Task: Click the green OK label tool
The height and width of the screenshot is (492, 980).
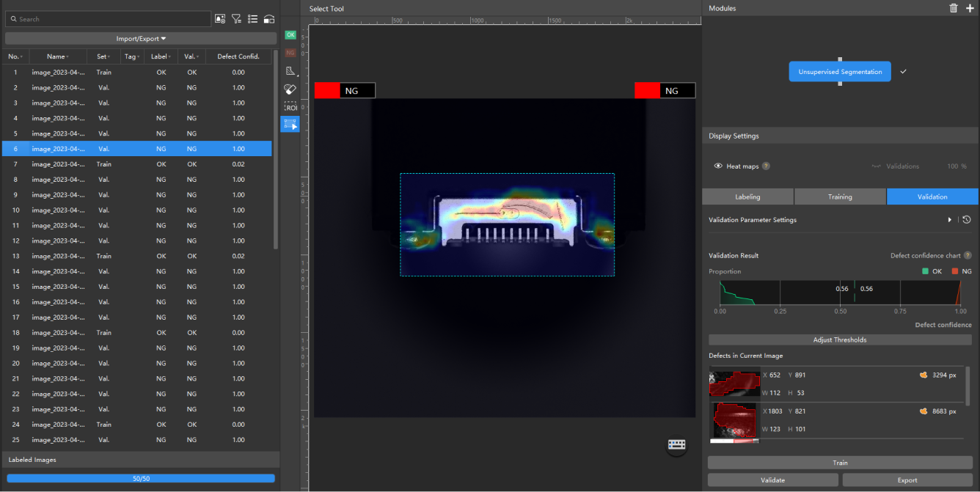Action: [x=290, y=34]
